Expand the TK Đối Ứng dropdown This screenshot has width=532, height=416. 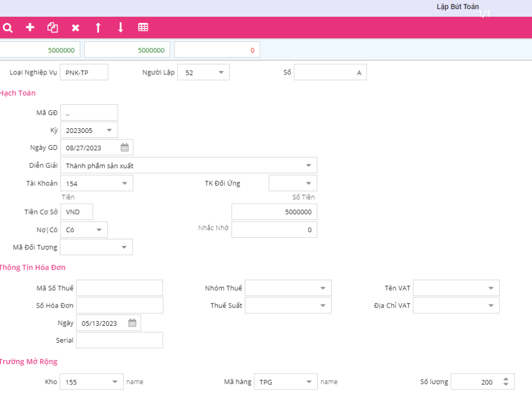tap(308, 183)
